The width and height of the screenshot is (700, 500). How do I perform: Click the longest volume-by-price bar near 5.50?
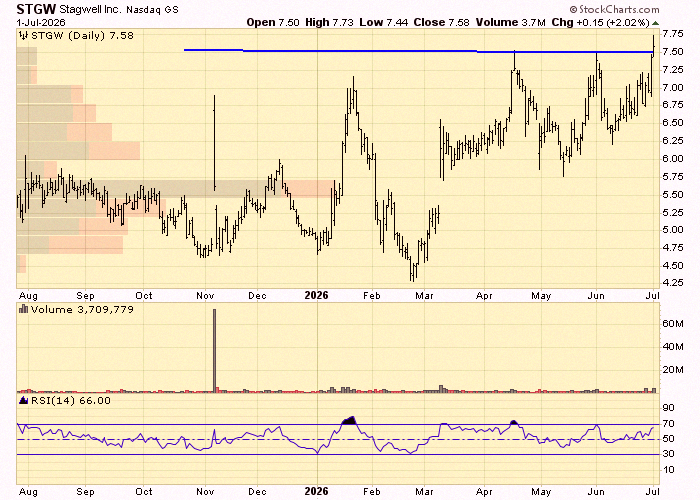point(176,188)
